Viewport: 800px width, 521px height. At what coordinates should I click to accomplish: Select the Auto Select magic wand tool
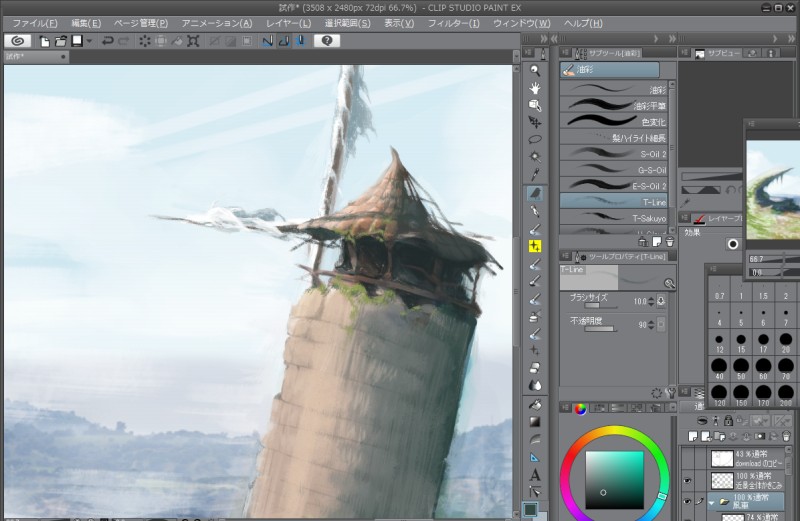(x=535, y=156)
